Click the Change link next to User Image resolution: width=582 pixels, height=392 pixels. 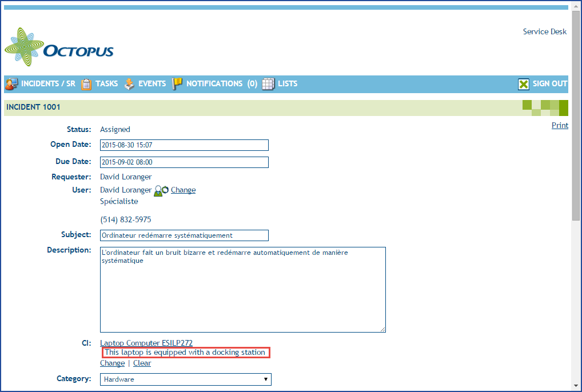point(183,190)
